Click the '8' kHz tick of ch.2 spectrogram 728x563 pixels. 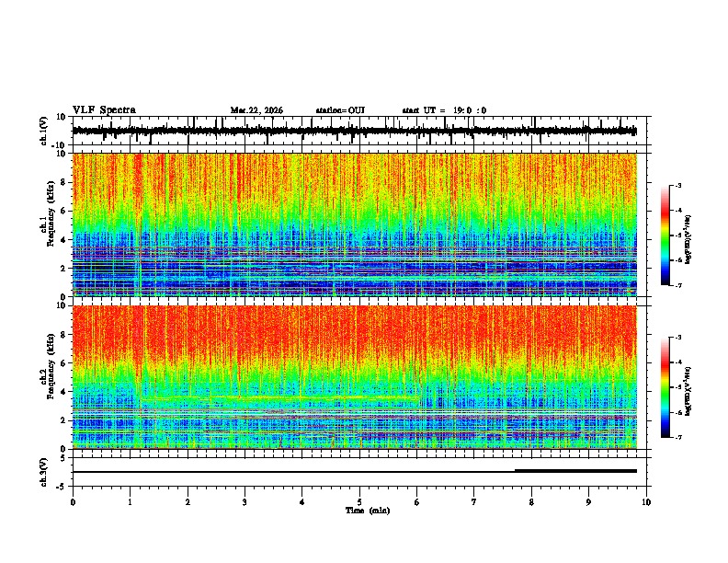tap(63, 335)
